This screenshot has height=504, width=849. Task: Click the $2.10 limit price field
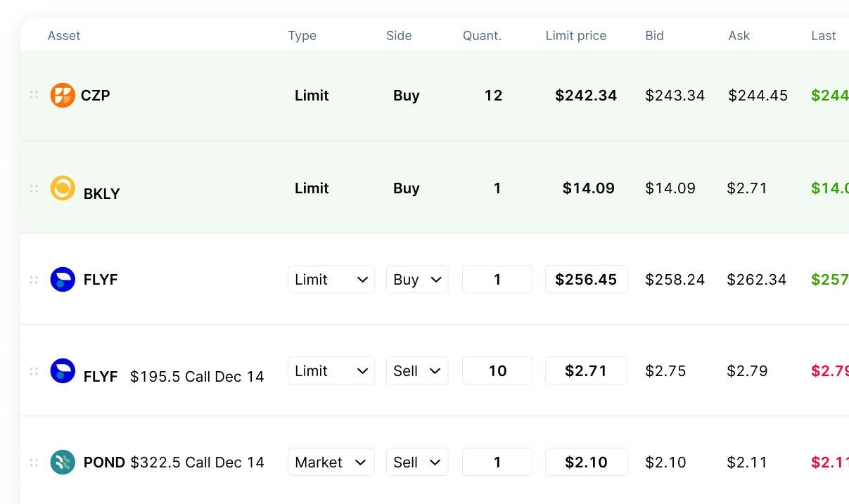[x=586, y=463]
